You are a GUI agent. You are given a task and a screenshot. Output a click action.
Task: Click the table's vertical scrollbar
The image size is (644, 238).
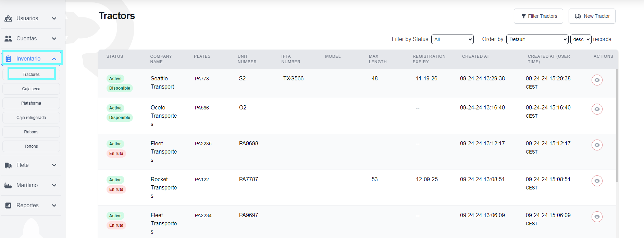pyautogui.click(x=617, y=125)
